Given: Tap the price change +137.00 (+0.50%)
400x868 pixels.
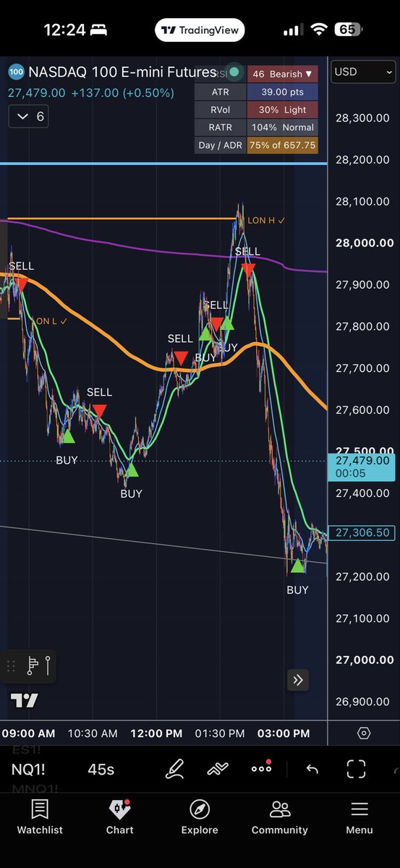Looking at the screenshot, I should coord(122,93).
